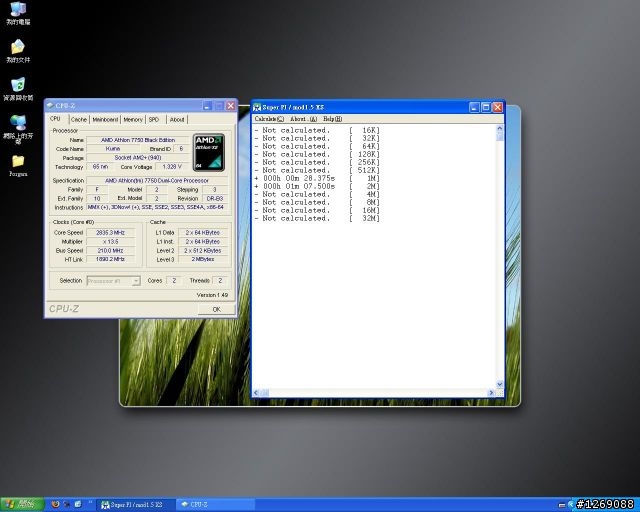
Task: Open the yellow folder on the desktop
Action: click(x=18, y=165)
